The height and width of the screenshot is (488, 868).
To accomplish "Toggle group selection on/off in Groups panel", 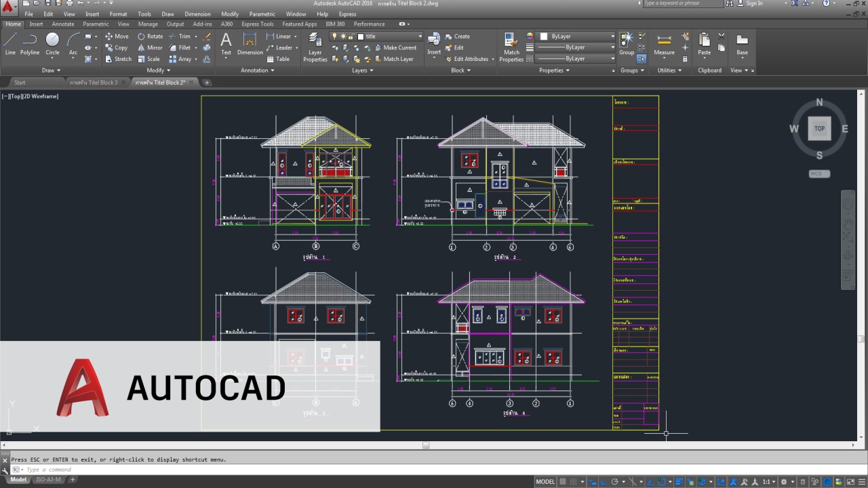I will click(642, 59).
